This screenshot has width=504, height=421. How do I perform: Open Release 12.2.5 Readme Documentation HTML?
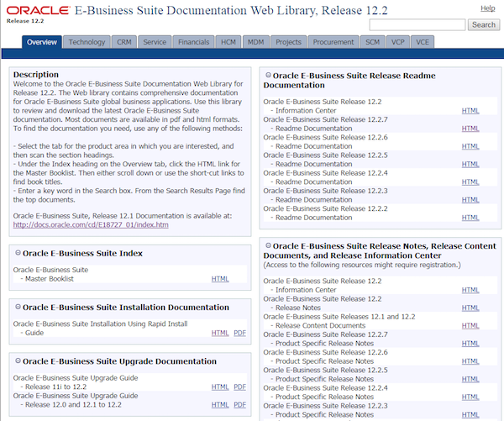[x=470, y=164]
